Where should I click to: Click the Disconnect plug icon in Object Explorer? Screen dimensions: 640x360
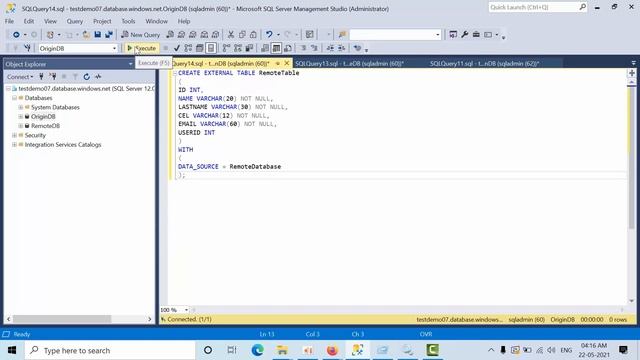click(53, 77)
